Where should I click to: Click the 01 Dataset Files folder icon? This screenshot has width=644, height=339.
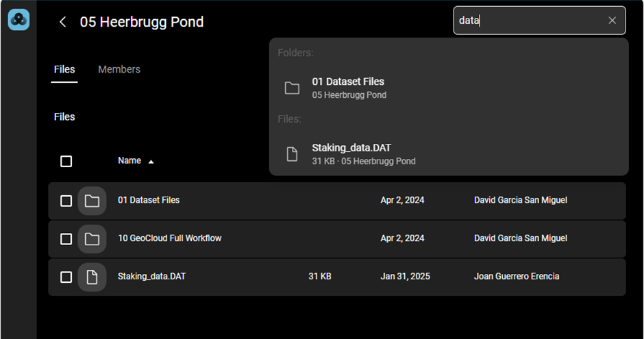pyautogui.click(x=92, y=201)
